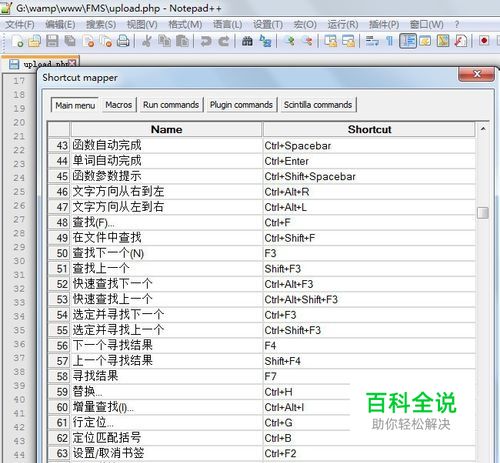Screen dimensions: 500x463
Task: Open the 编辑(E) menu
Action: point(60,24)
